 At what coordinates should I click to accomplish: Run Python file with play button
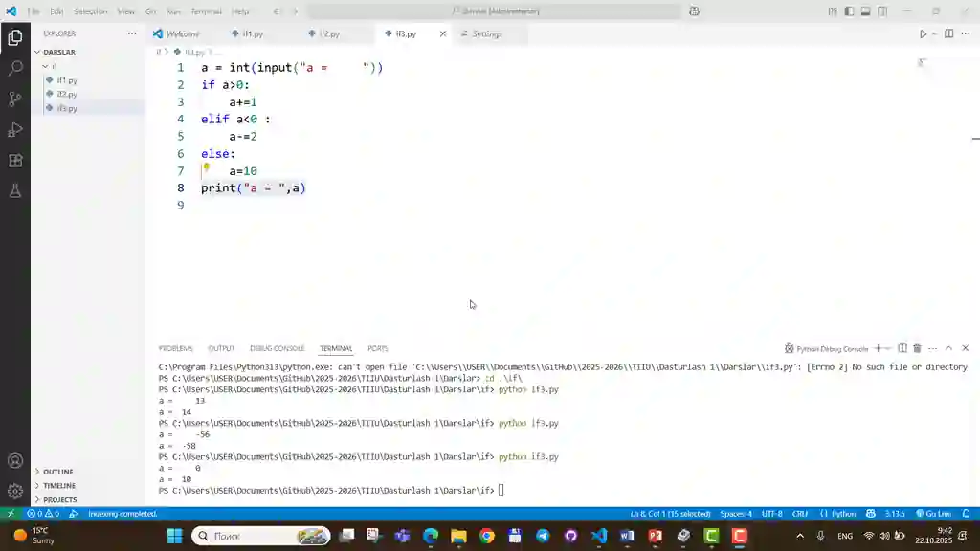coord(923,33)
